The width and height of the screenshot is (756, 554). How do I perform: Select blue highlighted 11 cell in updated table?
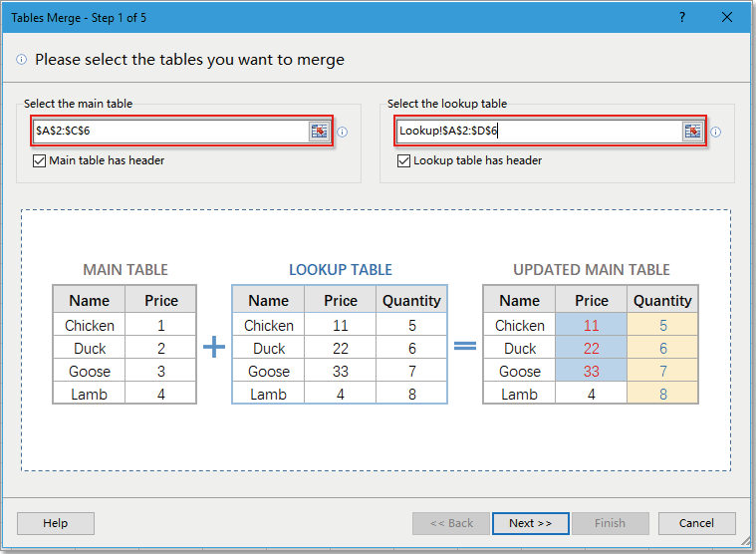point(591,326)
